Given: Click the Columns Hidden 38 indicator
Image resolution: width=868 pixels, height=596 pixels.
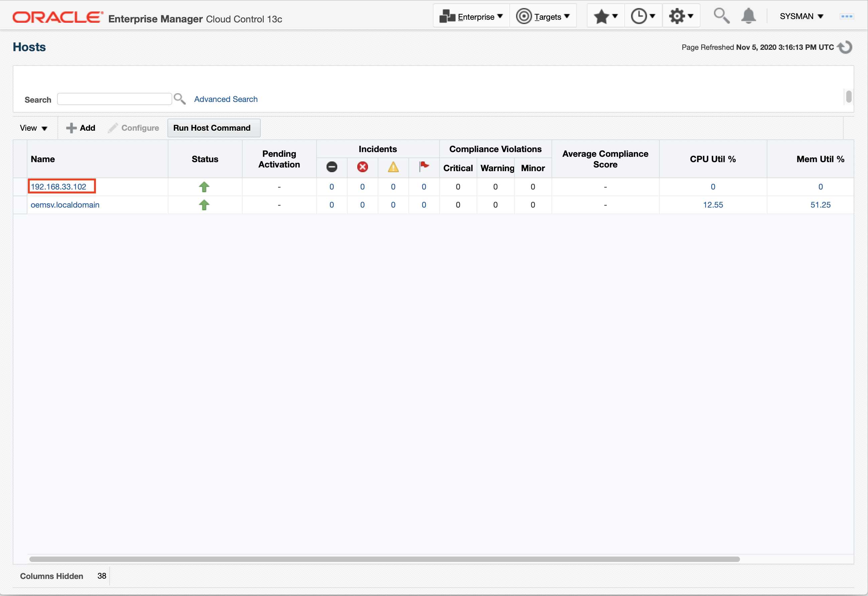Looking at the screenshot, I should 63,576.
